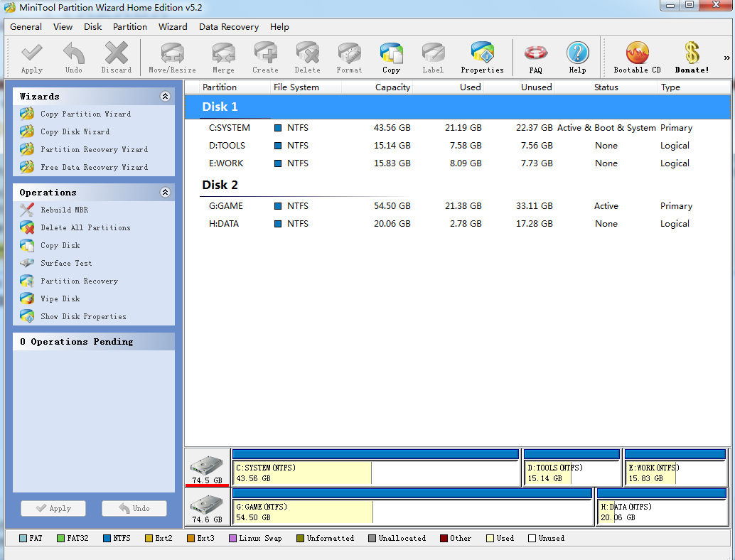Select the E:WORK partition row
This screenshot has width=735, height=560.
[458, 163]
